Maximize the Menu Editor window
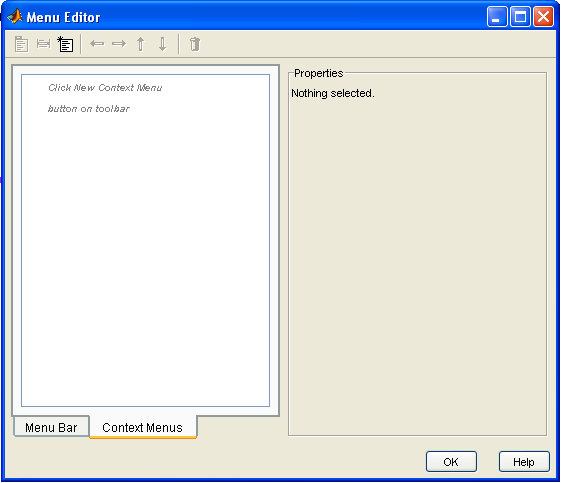The image size is (562, 483). pos(520,16)
